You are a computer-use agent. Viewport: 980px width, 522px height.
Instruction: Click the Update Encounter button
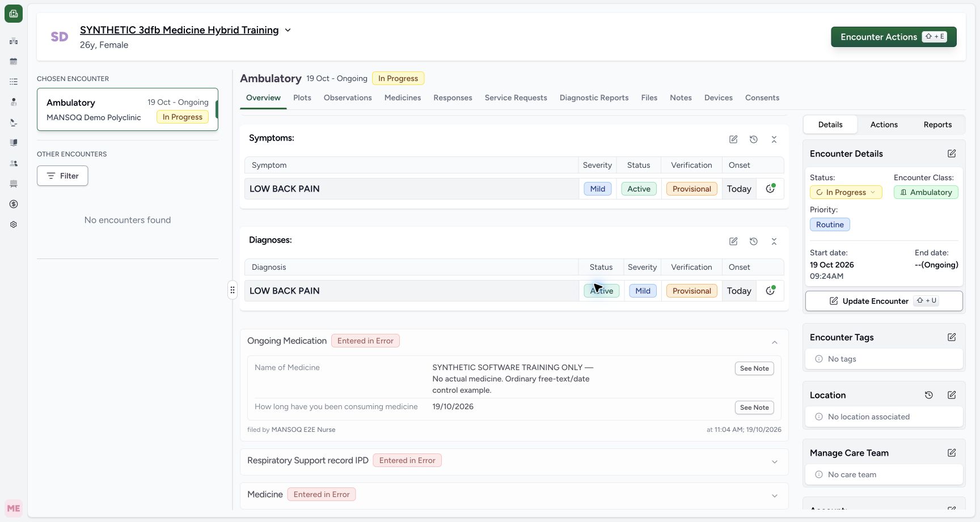click(884, 301)
